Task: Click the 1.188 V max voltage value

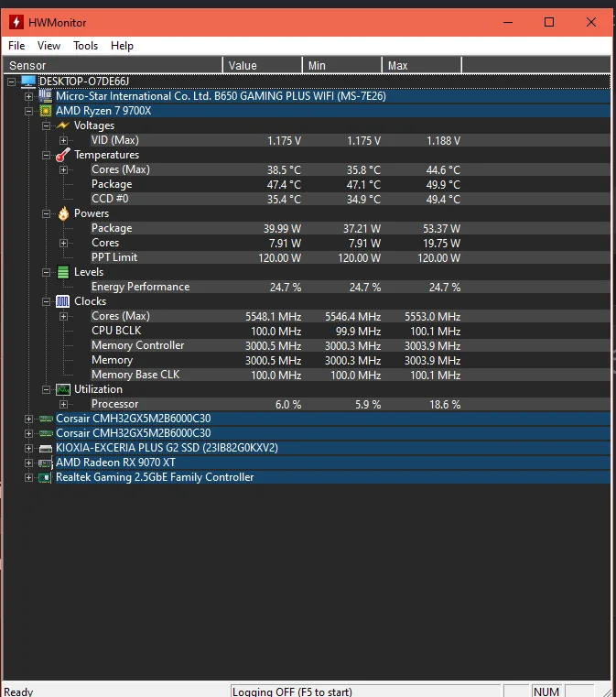Action: 443,141
